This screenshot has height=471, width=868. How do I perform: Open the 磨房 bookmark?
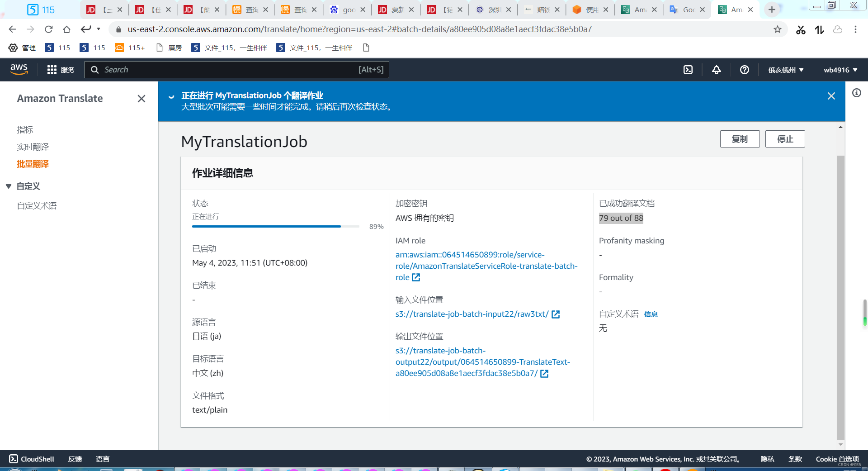point(169,48)
